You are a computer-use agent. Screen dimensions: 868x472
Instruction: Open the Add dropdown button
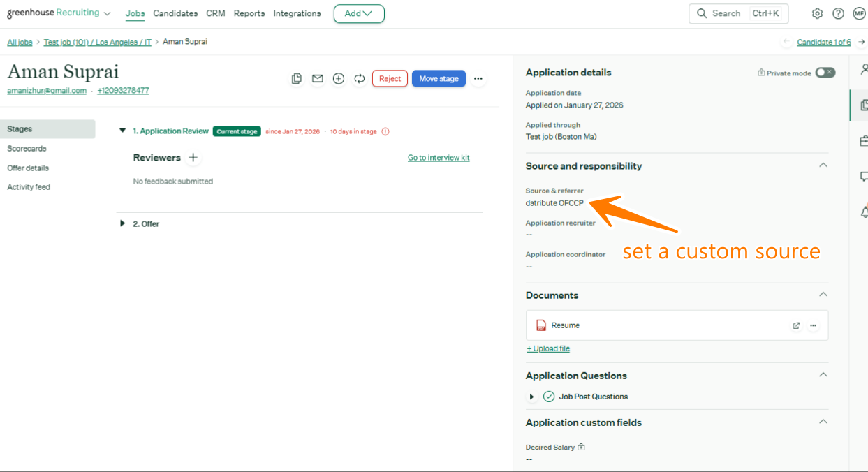pos(359,13)
